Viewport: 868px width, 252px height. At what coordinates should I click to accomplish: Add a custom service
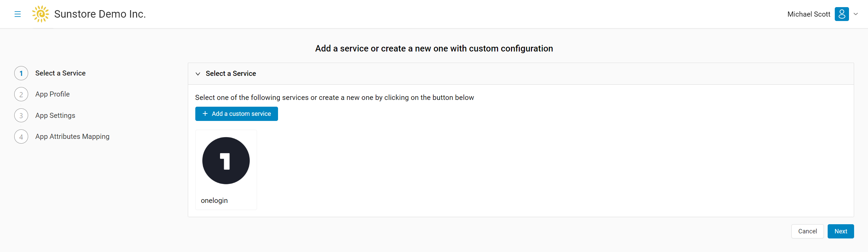pyautogui.click(x=237, y=114)
